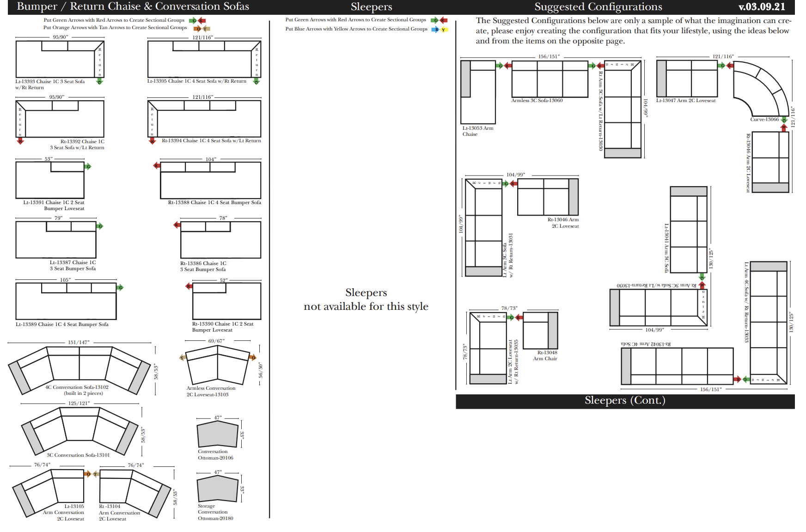Click the Suggested Configurations header
The height and width of the screenshot is (532, 806).
point(598,7)
